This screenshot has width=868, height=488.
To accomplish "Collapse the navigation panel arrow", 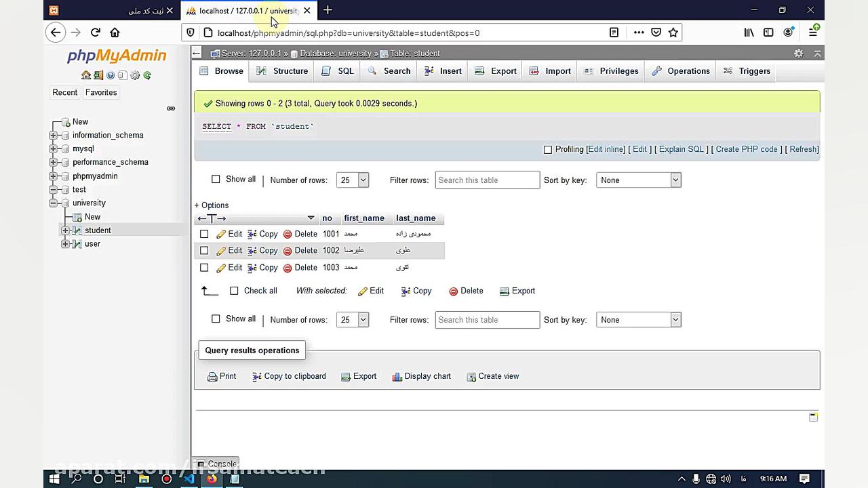I will (197, 53).
